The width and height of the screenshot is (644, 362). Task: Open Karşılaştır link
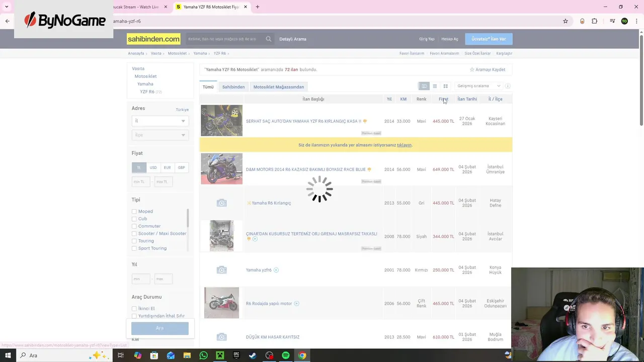click(x=504, y=53)
